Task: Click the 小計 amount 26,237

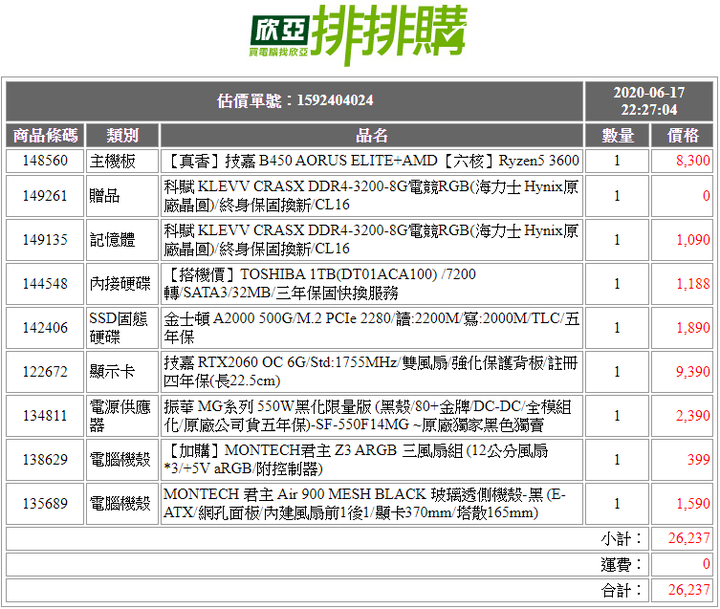Action: click(689, 538)
